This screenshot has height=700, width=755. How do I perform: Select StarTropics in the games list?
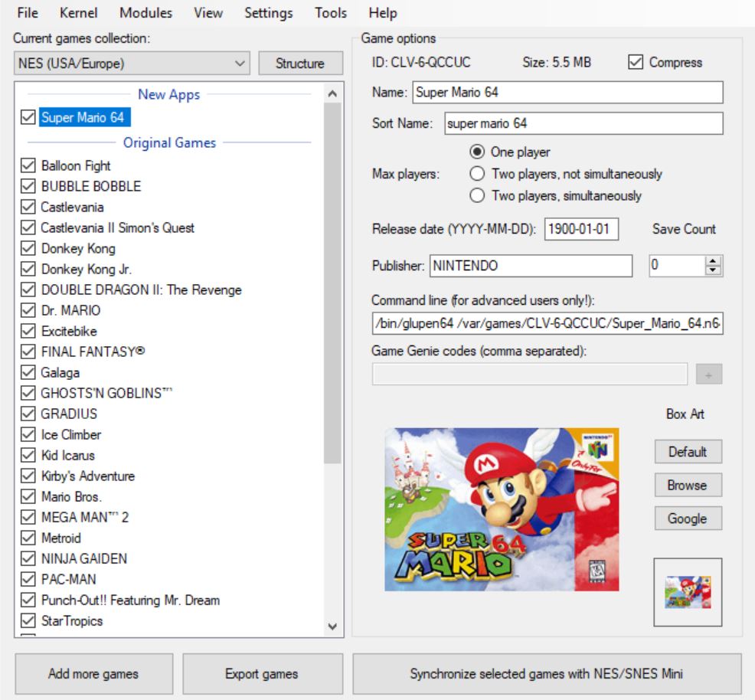tap(72, 621)
